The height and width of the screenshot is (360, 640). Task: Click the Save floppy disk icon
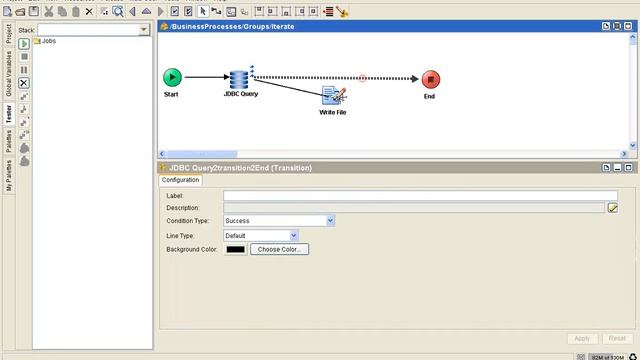coord(34,11)
